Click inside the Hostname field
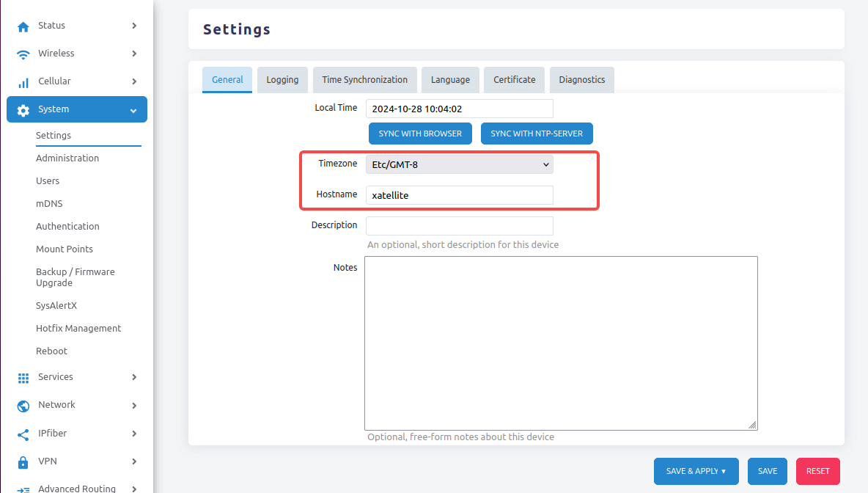 (459, 194)
